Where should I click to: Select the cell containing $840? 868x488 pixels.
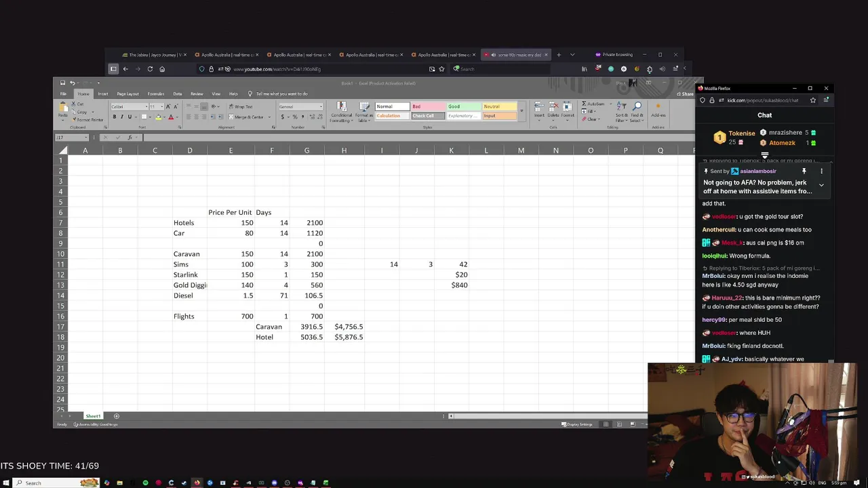pyautogui.click(x=451, y=285)
